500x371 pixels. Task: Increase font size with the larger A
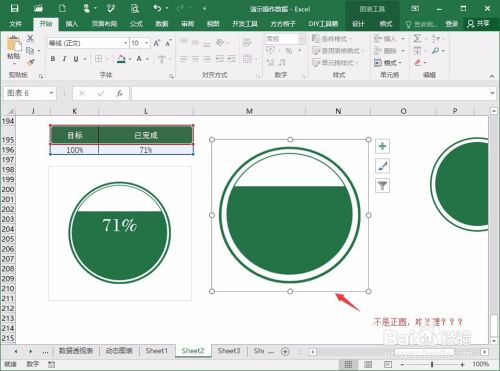157,43
